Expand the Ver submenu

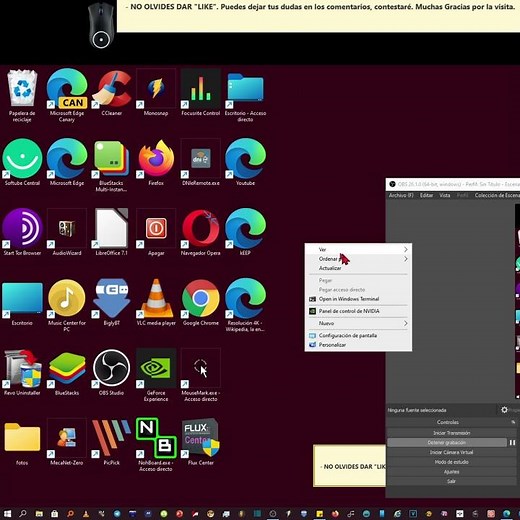pyautogui.click(x=358, y=249)
